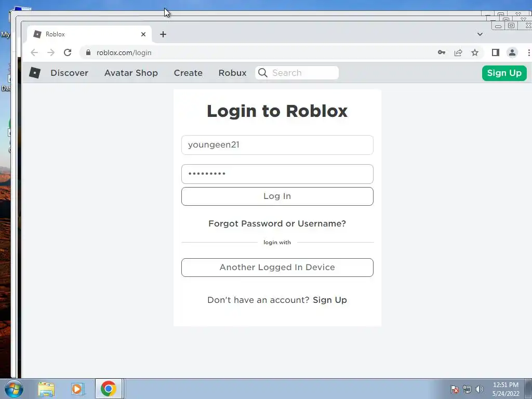Click the roblox.com/login address bar
Image resolution: width=532 pixels, height=399 pixels.
(x=258, y=52)
